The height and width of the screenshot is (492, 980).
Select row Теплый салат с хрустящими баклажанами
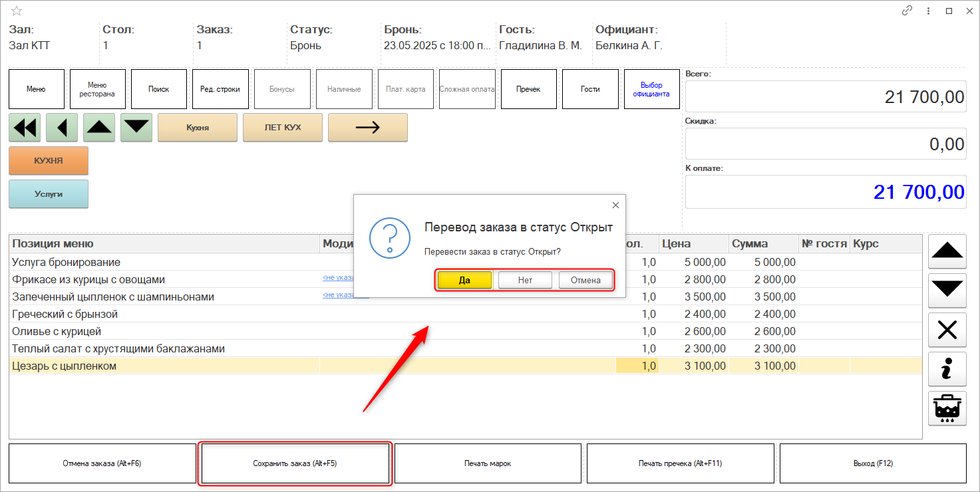466,348
